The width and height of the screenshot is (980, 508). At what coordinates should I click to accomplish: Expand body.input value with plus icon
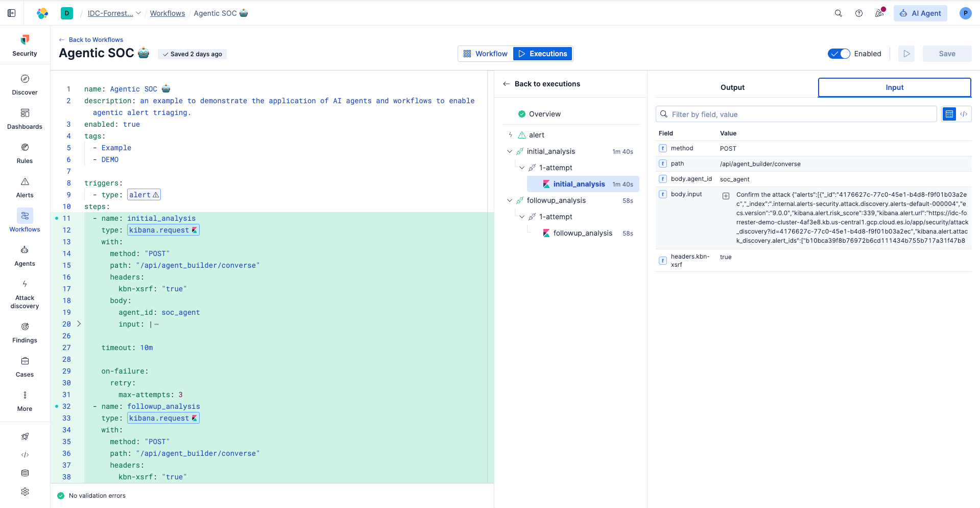(726, 196)
